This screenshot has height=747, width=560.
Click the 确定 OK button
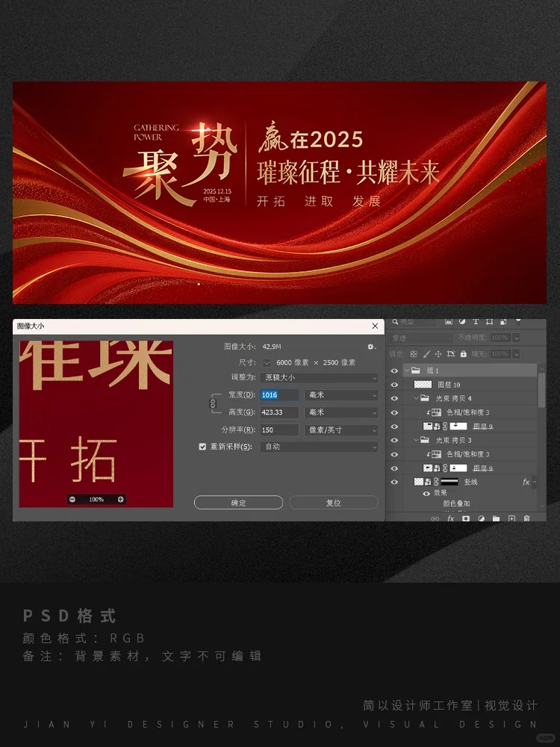[x=238, y=503]
